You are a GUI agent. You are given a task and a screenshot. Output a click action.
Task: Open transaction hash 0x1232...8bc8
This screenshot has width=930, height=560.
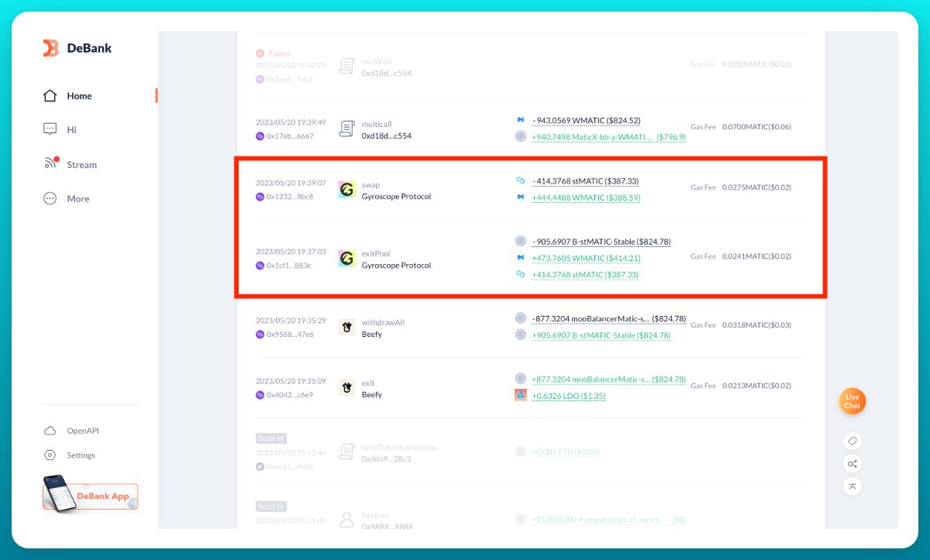[290, 197]
